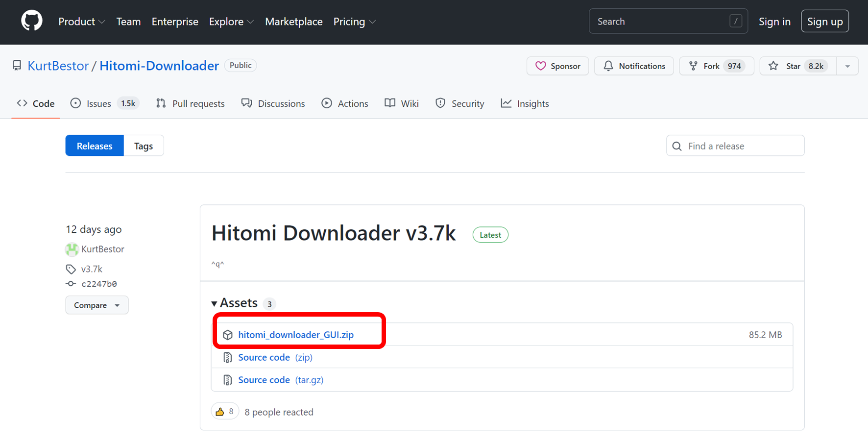Select the Releases toggle button
868x445 pixels.
click(x=95, y=146)
